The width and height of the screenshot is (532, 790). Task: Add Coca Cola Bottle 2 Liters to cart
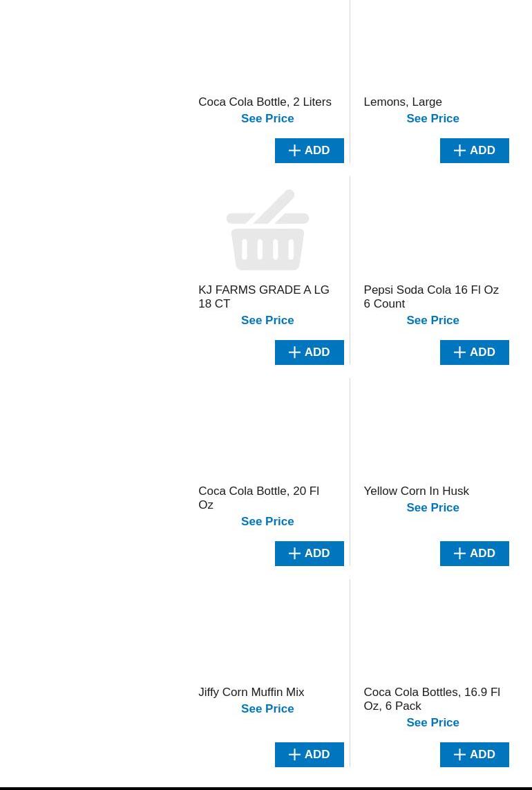(x=309, y=151)
